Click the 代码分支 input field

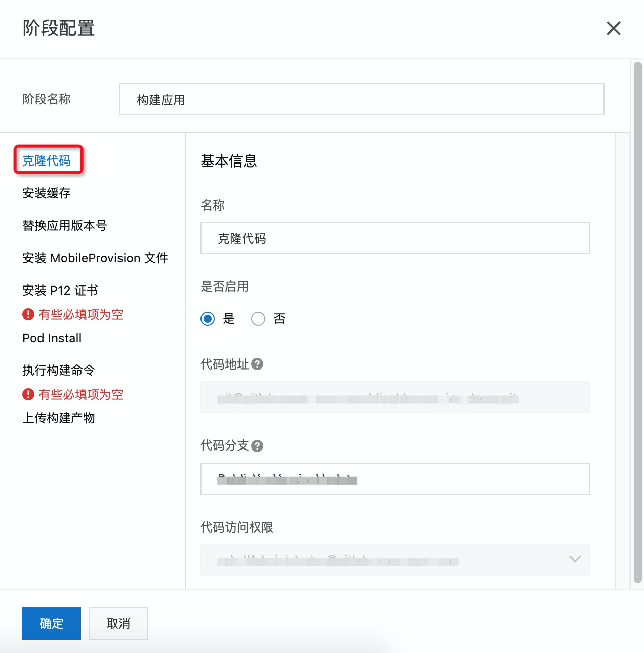(x=395, y=479)
